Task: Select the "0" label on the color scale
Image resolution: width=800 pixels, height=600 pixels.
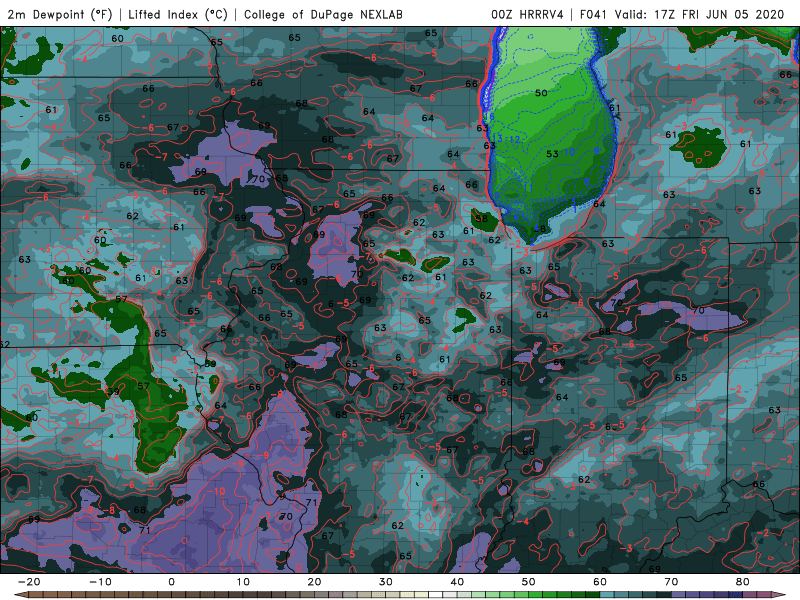Action: tap(171, 582)
